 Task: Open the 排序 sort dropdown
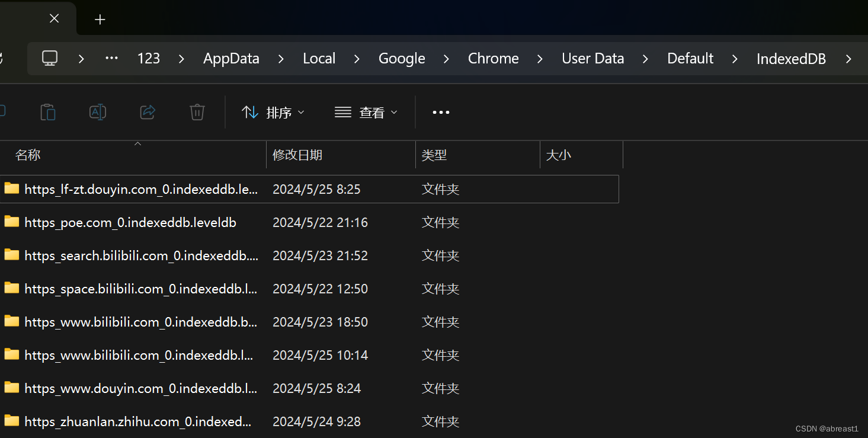click(x=273, y=112)
